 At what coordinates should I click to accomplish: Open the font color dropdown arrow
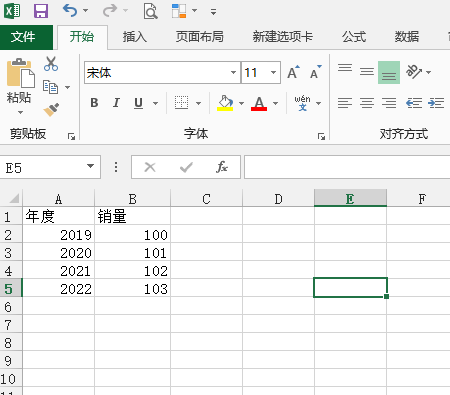(275, 103)
